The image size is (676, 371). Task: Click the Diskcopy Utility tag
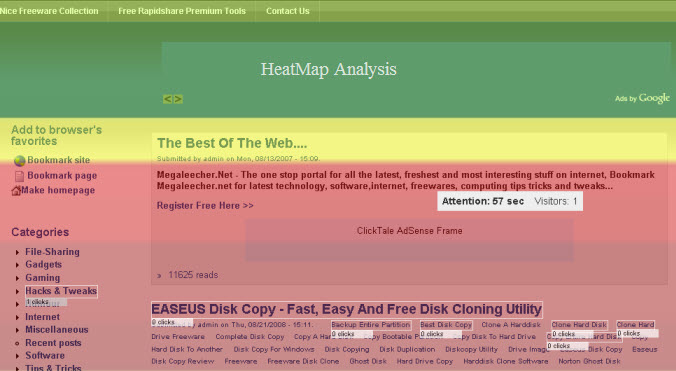pyautogui.click(x=471, y=349)
